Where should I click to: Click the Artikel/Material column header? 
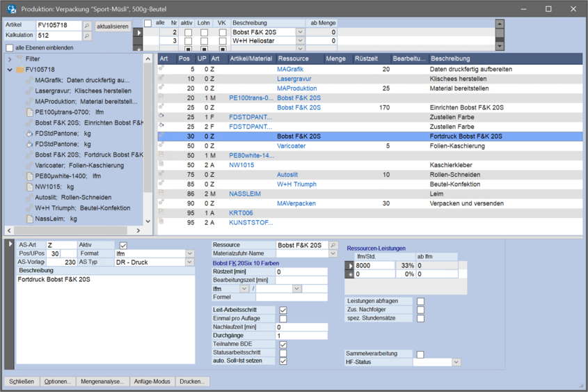point(251,58)
